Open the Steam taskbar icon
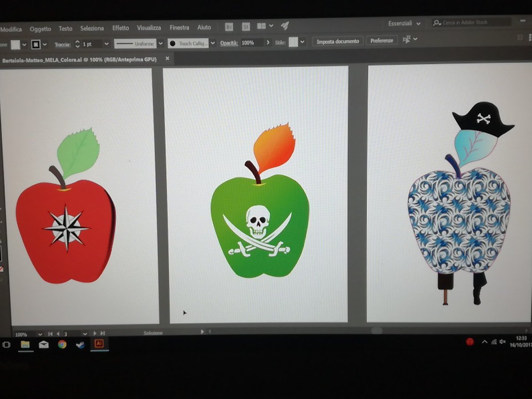 [x=80, y=344]
